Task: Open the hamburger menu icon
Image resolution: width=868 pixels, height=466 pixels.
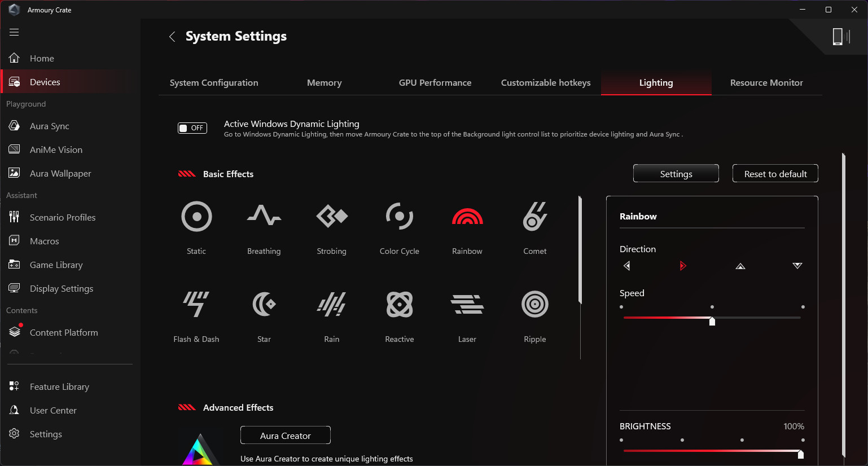Action: click(x=14, y=32)
